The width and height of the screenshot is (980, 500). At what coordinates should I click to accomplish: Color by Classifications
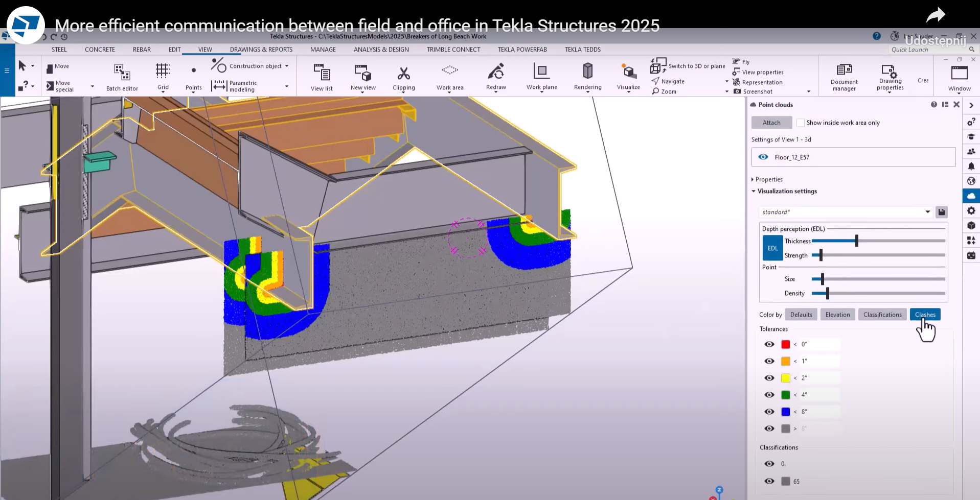click(882, 315)
